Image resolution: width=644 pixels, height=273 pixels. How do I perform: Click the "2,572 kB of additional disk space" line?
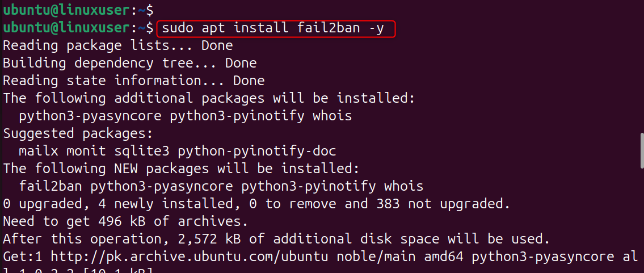276,239
